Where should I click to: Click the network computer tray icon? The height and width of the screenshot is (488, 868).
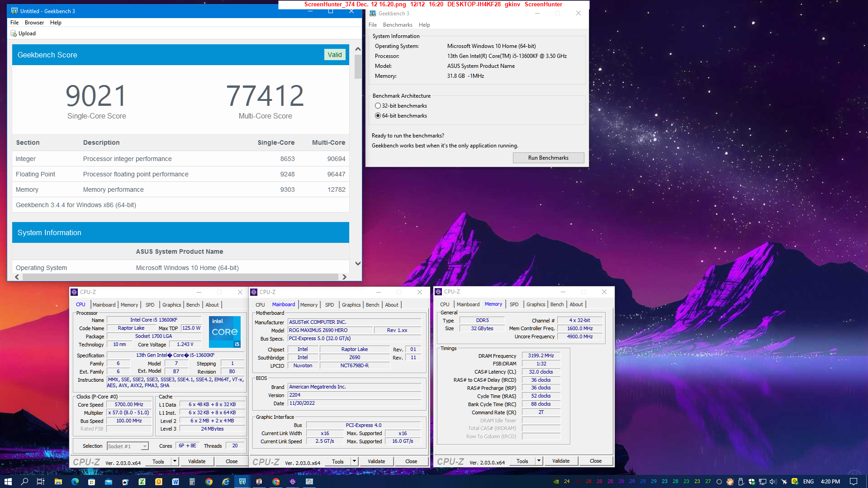[763, 482]
